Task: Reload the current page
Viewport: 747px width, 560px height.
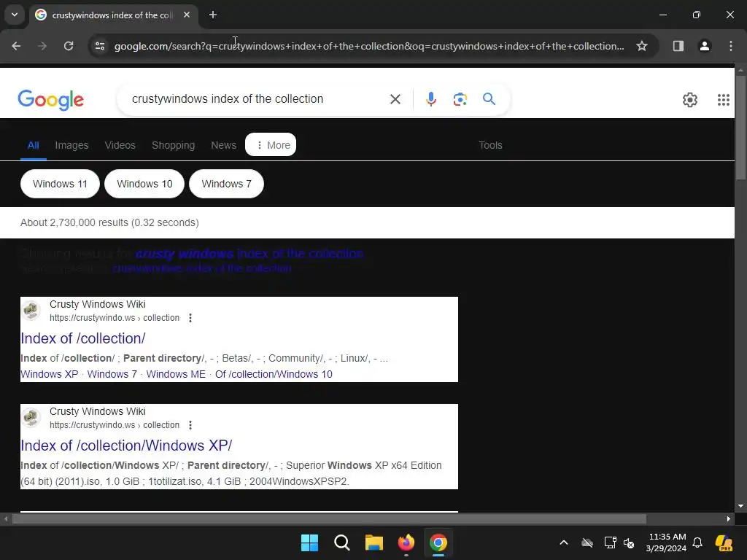Action: pyautogui.click(x=69, y=46)
